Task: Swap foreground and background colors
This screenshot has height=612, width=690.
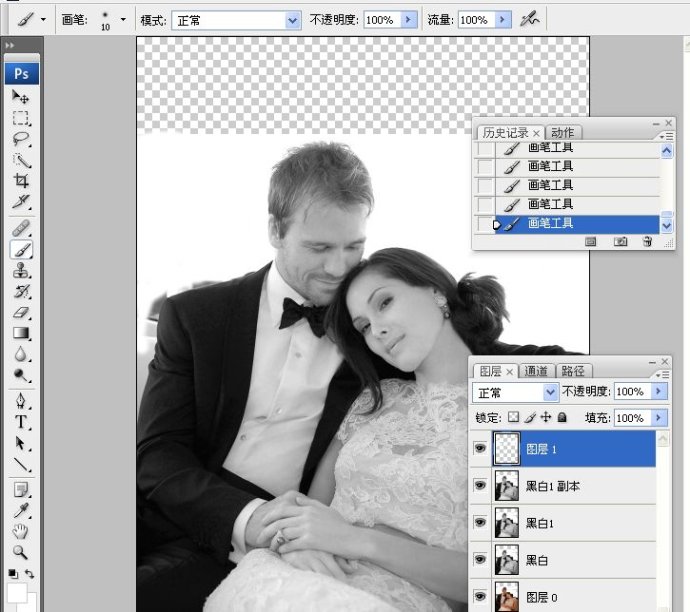Action: pos(29,574)
